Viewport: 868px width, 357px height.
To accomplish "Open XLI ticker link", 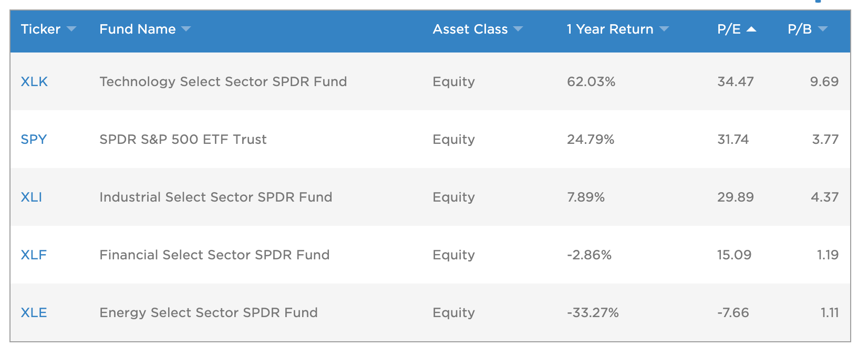I will click(x=32, y=197).
